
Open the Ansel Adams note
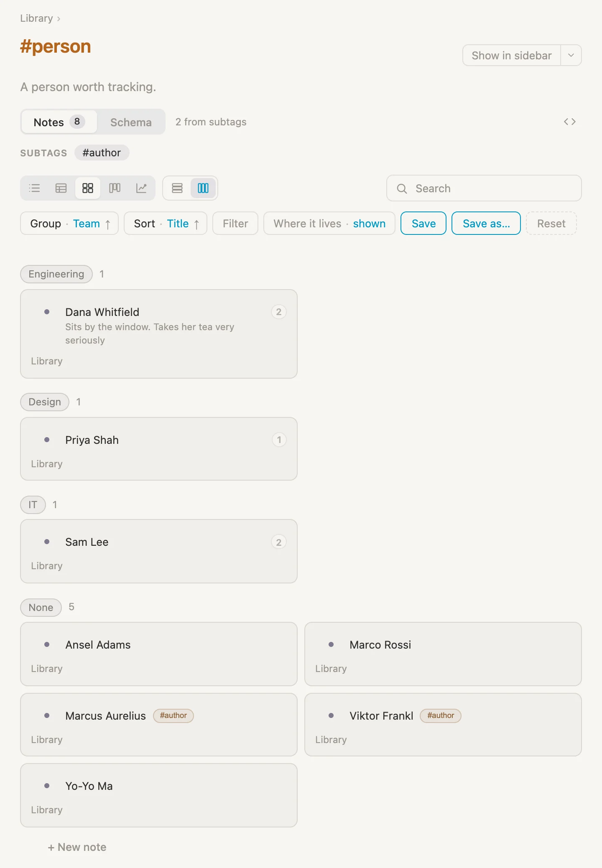159,654
